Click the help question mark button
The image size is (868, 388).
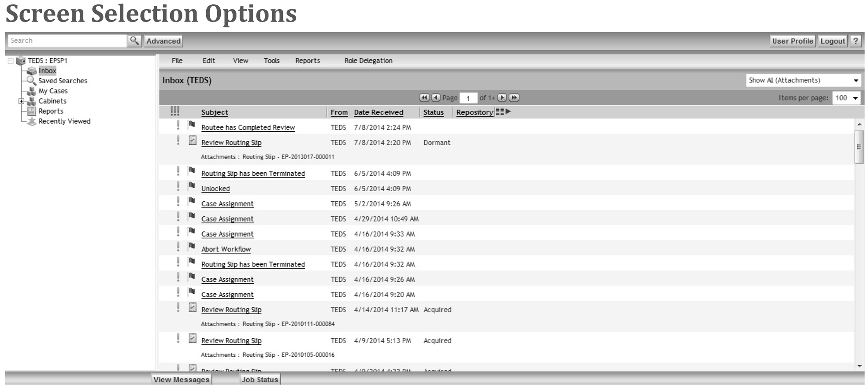coord(855,41)
